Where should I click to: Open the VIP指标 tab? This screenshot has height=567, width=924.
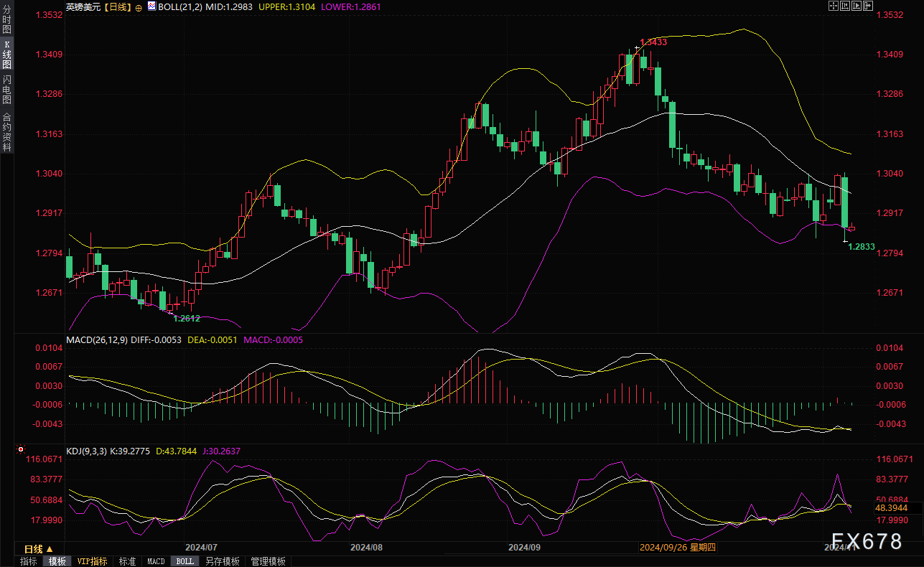point(92,561)
